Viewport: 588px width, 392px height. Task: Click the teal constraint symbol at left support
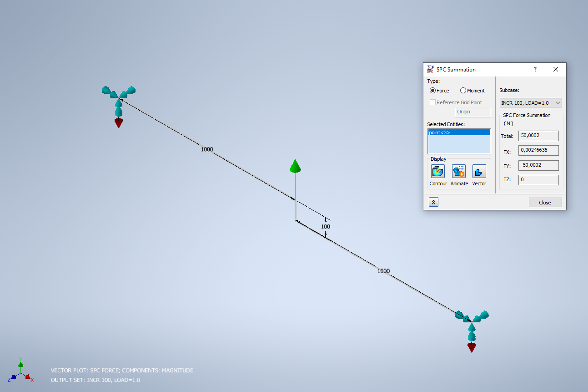point(118,96)
